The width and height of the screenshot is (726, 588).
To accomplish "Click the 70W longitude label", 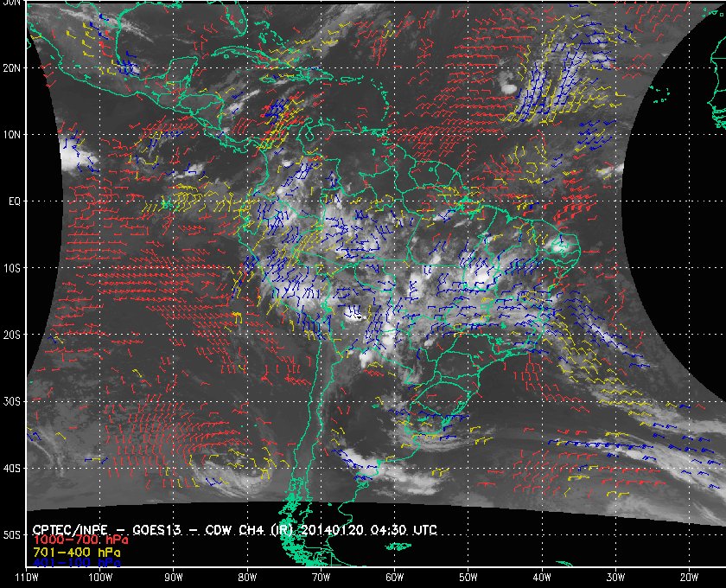I will 321,578.
